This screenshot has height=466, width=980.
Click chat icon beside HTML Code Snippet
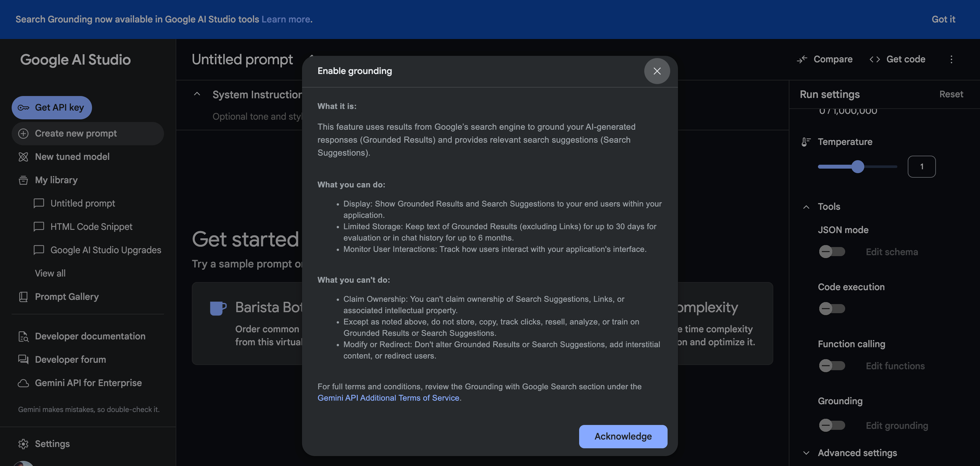tap(39, 226)
